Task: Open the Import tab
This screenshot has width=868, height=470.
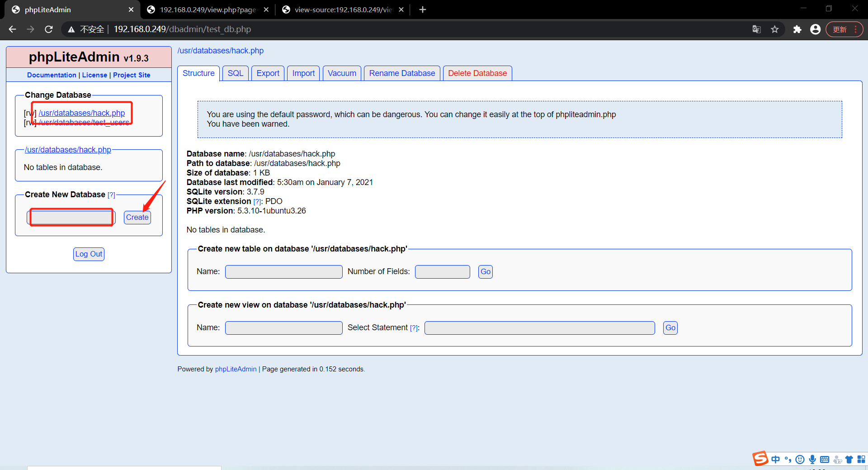Action: click(303, 73)
